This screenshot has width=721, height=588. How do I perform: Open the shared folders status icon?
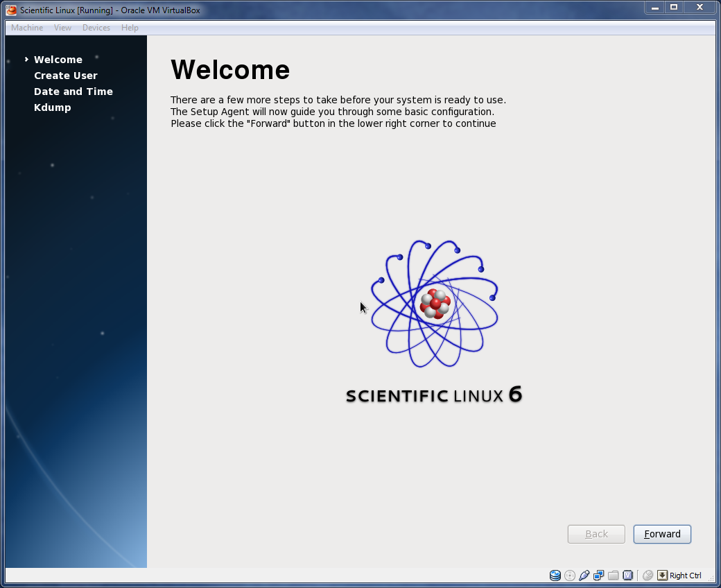point(613,575)
